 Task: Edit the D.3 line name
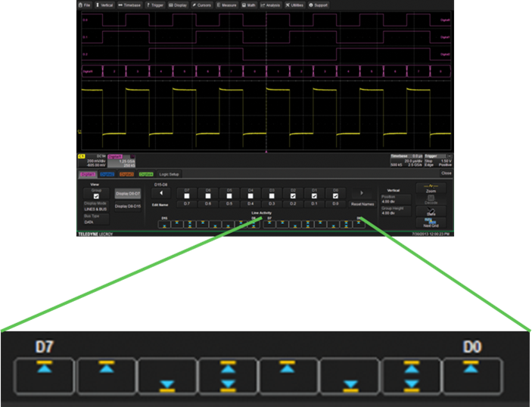(x=272, y=203)
